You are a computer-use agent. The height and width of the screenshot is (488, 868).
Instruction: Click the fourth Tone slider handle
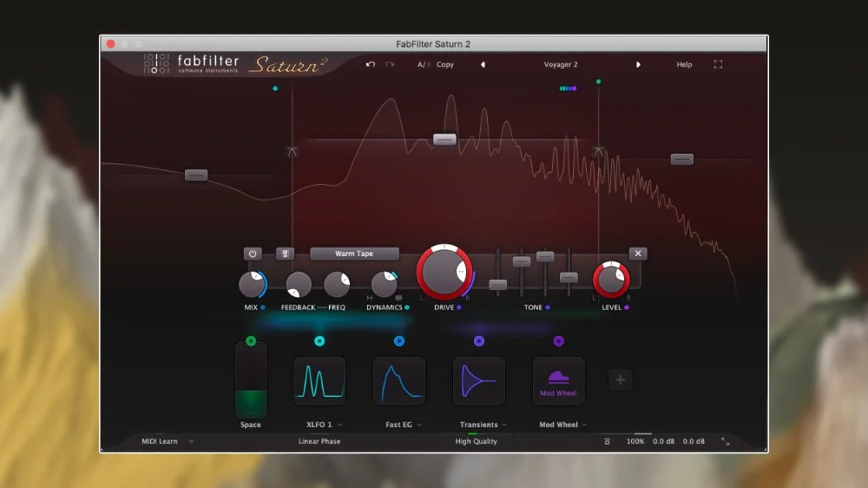tap(569, 278)
